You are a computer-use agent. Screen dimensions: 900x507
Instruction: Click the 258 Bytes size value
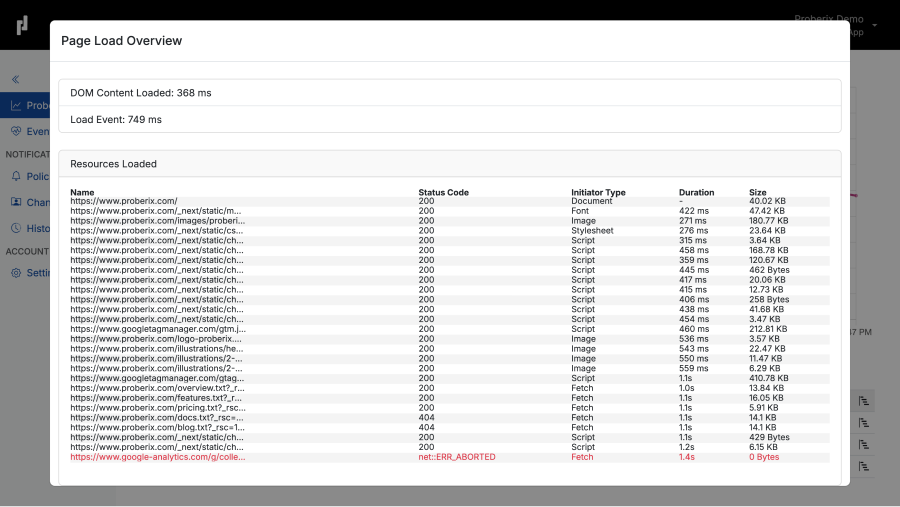769,299
